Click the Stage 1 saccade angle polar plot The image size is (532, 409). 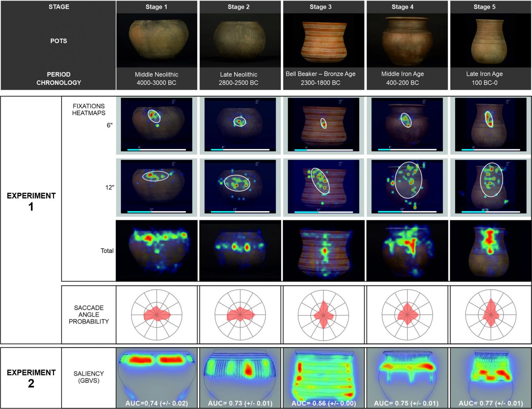(x=157, y=315)
